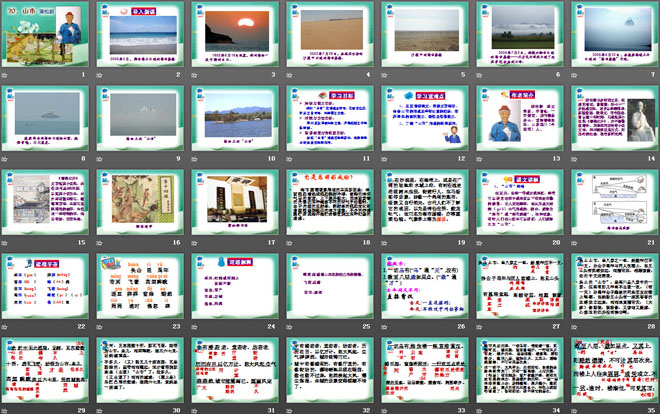Play animations using star icon below slide 20
The width and height of the screenshot is (660, 414).
tap(479, 243)
